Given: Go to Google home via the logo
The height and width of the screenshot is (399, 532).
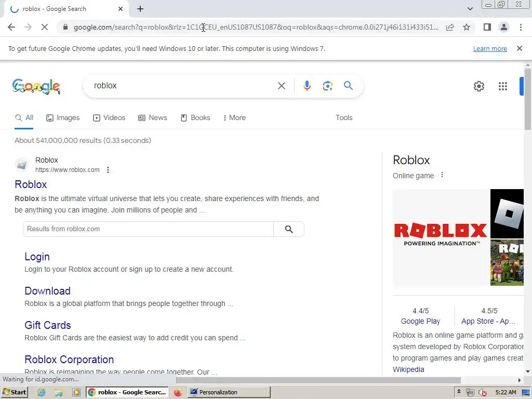Looking at the screenshot, I should coord(36,86).
